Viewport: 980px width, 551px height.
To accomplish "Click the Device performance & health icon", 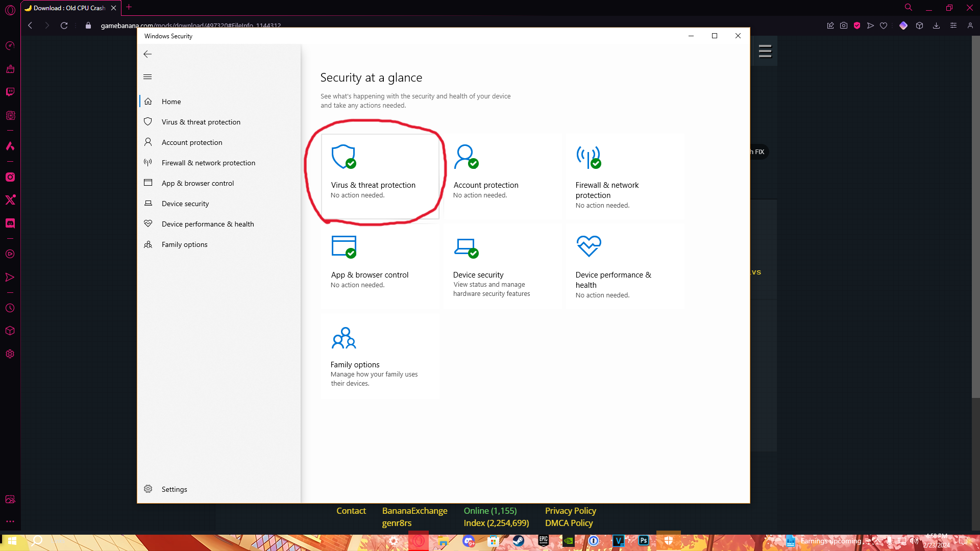I will (x=589, y=245).
